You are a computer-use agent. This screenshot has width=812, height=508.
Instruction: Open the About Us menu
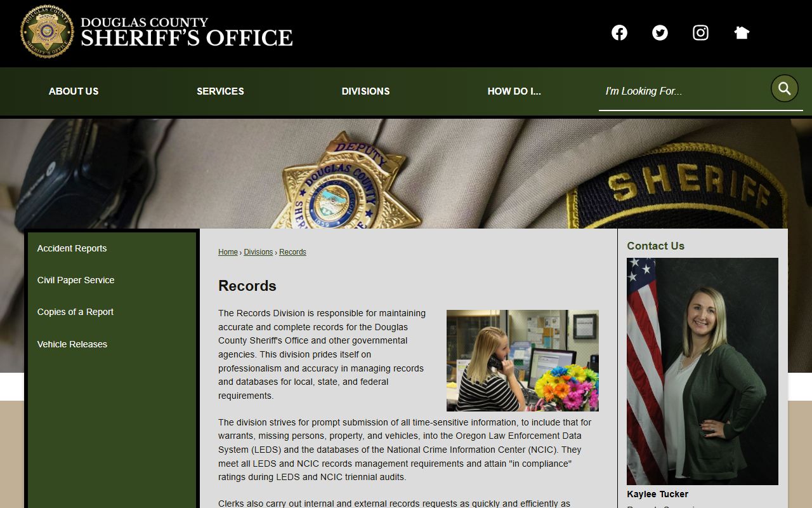[74, 91]
